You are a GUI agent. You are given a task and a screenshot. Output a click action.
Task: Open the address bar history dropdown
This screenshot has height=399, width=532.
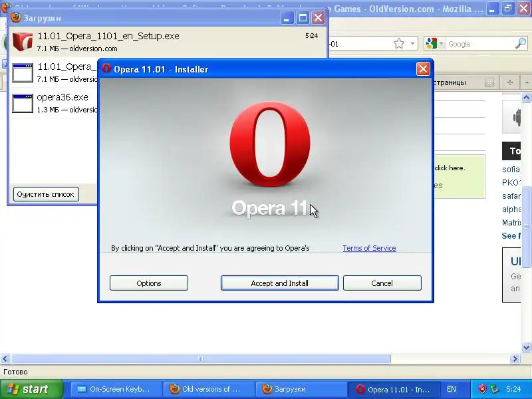412,43
